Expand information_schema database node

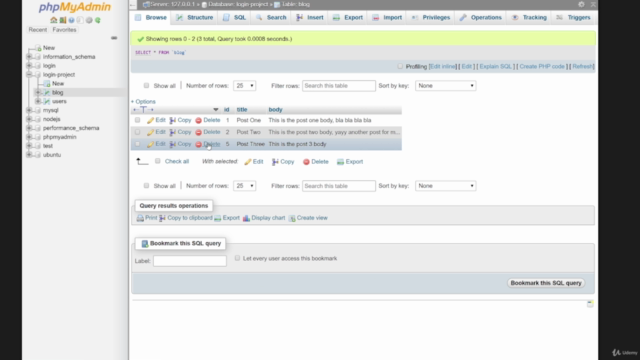tap(29, 57)
